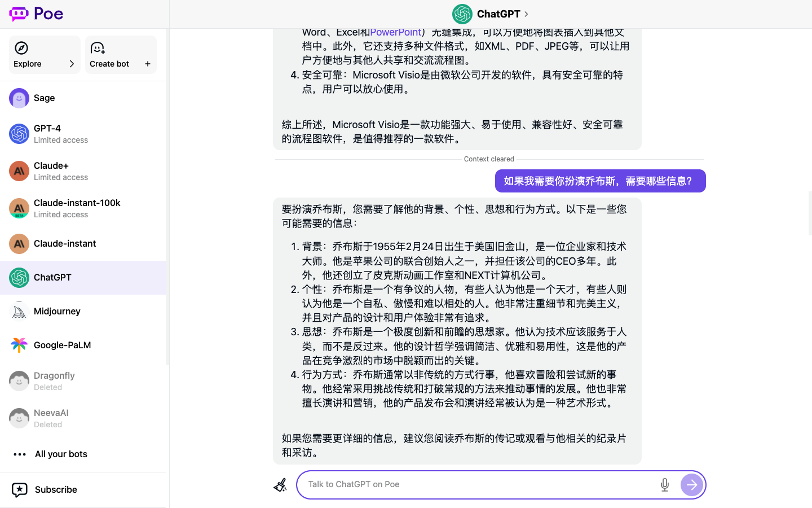Viewport: 812px width, 508px height.
Task: Open the All your bots ellipsis menu
Action: coord(20,454)
